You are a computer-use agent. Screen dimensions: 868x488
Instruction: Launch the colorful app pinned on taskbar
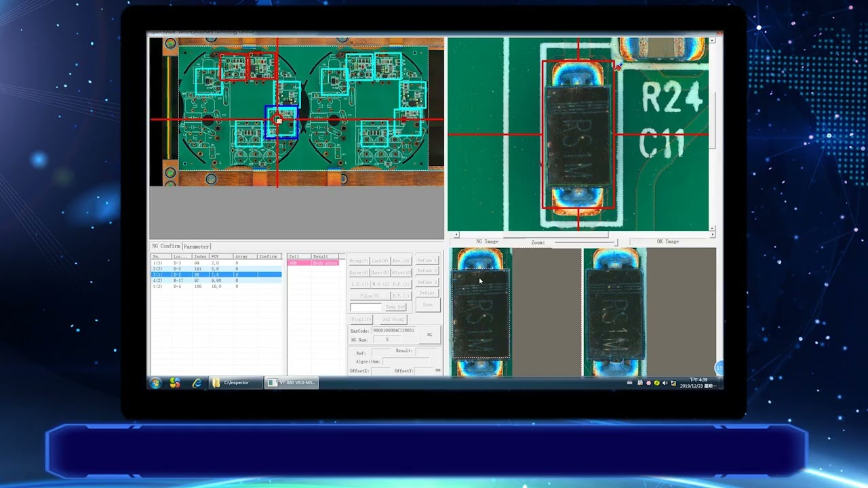[x=175, y=383]
